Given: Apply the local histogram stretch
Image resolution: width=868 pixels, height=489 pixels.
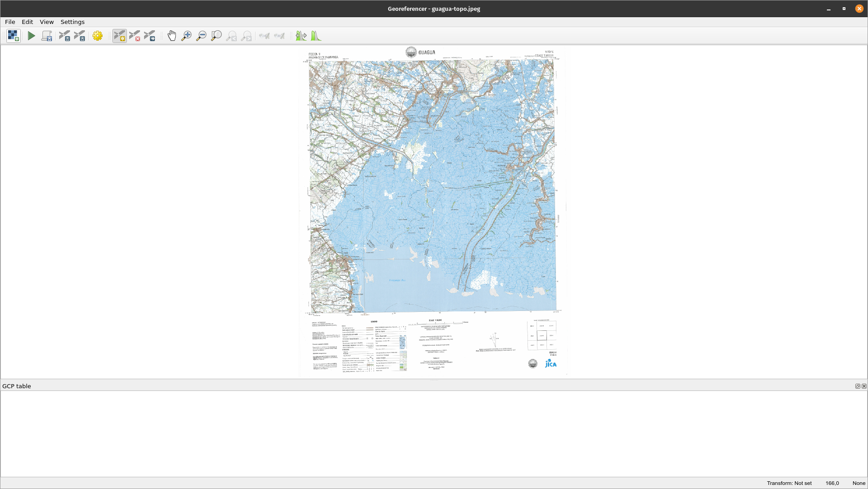Looking at the screenshot, I should pos(301,35).
